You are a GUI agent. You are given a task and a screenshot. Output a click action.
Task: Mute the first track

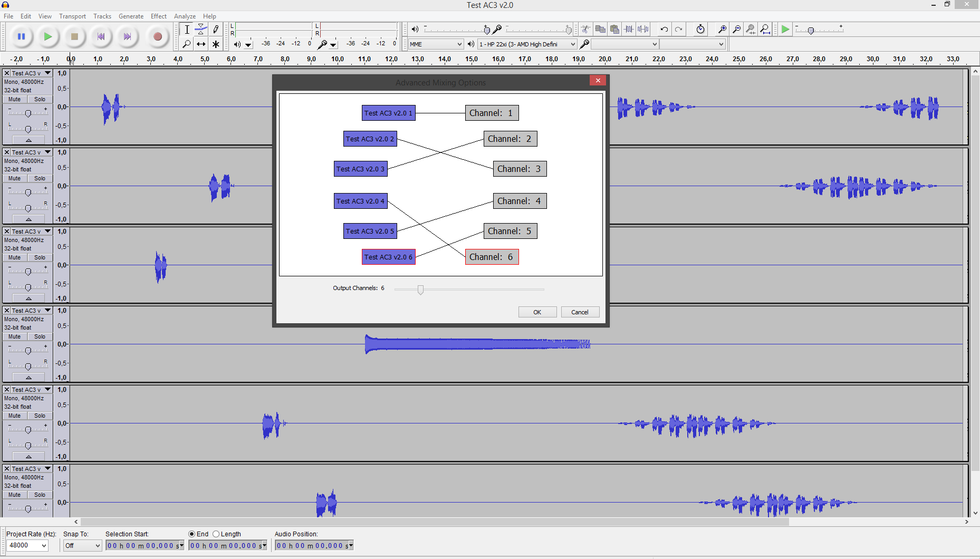[x=15, y=99]
